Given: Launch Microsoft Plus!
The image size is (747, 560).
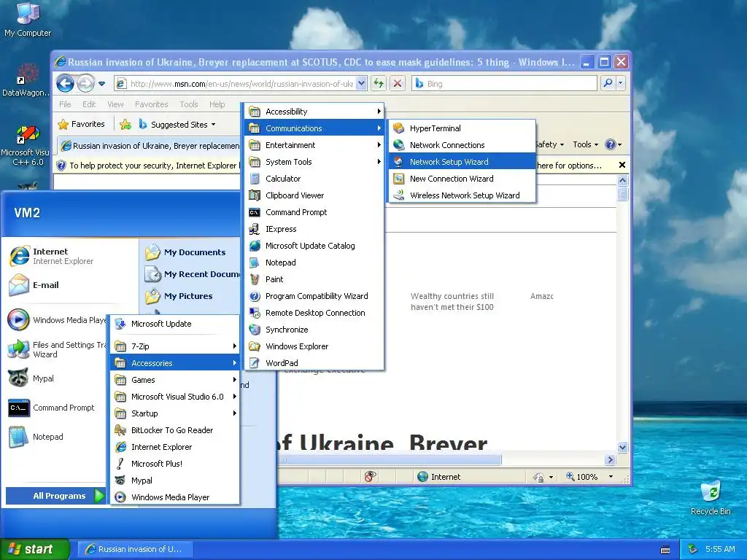Looking at the screenshot, I should click(x=175, y=463).
